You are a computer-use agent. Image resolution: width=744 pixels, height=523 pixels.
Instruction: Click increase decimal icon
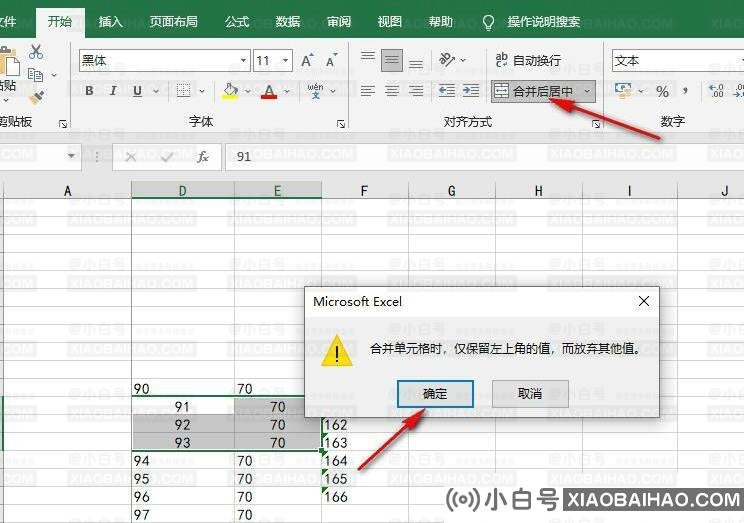coord(716,90)
